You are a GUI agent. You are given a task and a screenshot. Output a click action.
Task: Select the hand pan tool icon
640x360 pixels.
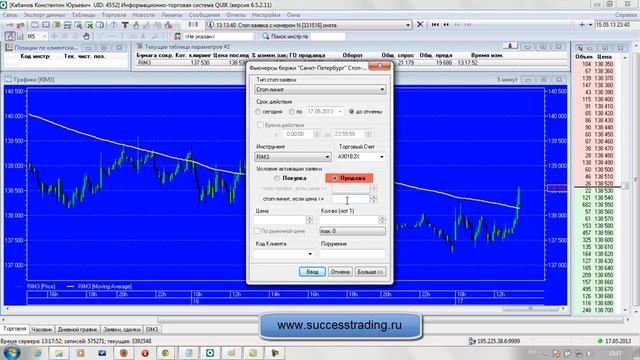(86, 36)
